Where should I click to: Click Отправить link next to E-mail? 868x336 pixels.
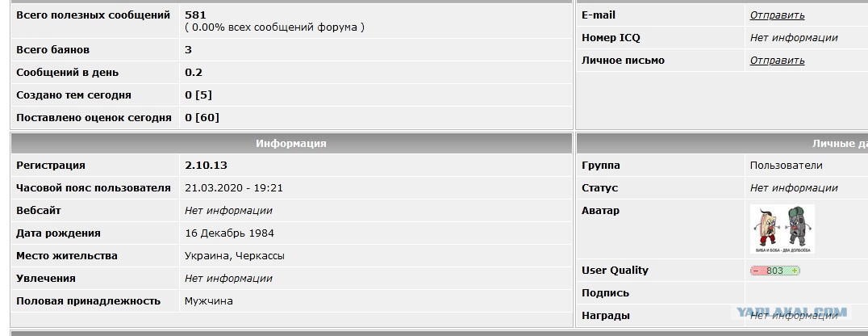pyautogui.click(x=777, y=15)
